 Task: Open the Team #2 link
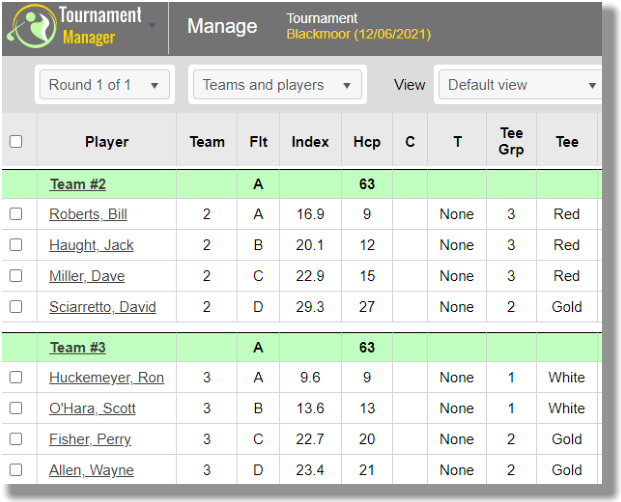pos(78,184)
